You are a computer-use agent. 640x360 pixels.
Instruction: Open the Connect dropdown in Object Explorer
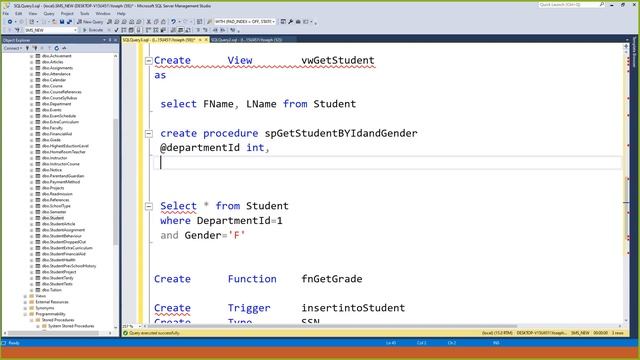coord(13,48)
